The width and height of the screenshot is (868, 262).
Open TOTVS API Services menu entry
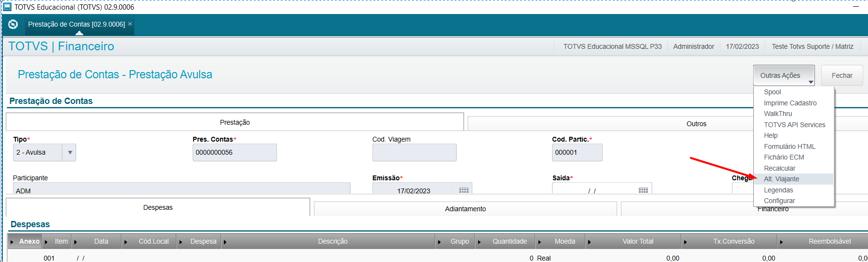click(x=794, y=125)
